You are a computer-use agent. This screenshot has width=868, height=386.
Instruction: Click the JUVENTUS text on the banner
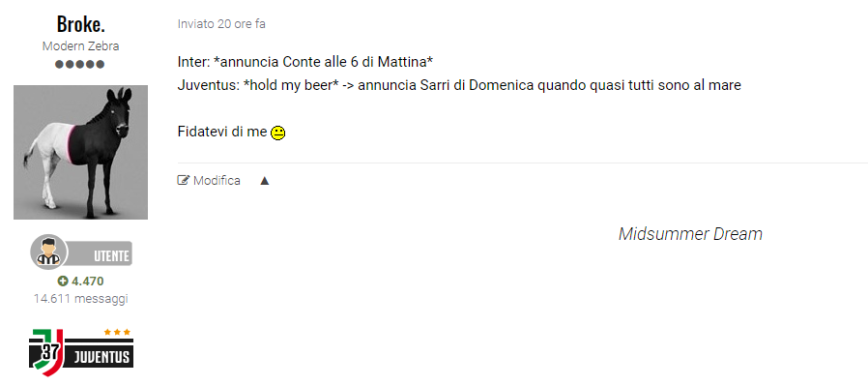tap(101, 357)
